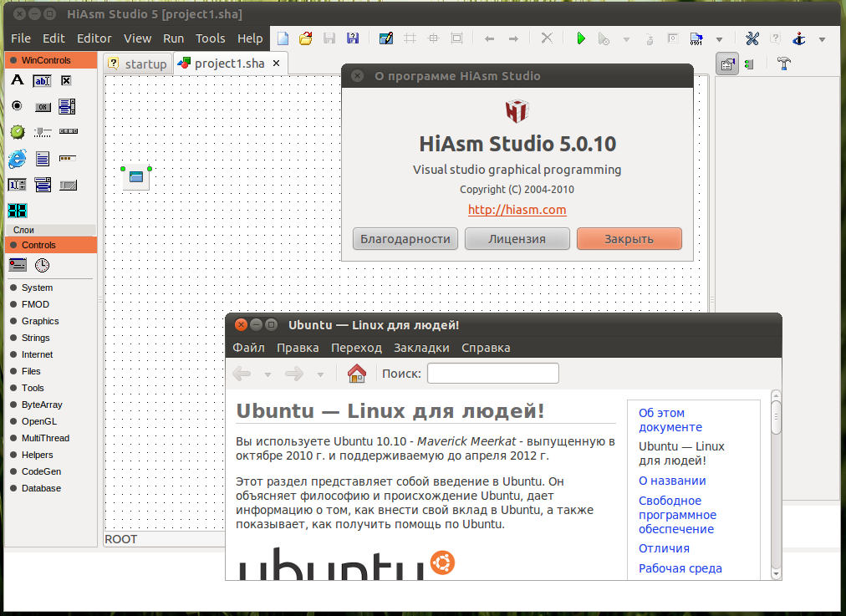Screen dimensions: 846x616
Task: Expand the Database component category
Action: [x=41, y=488]
